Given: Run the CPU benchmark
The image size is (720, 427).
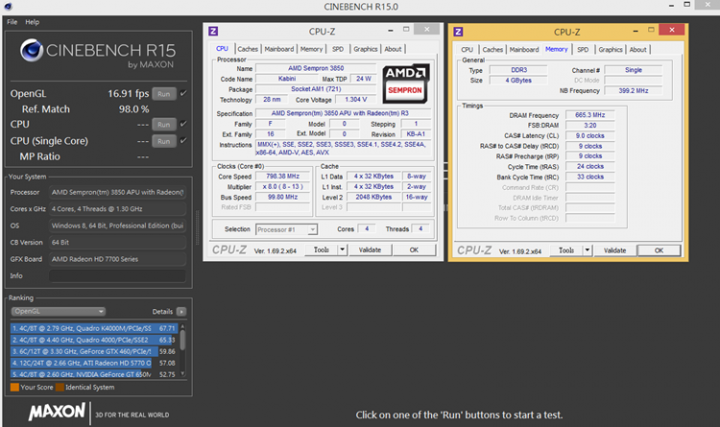Looking at the screenshot, I should pos(164,124).
